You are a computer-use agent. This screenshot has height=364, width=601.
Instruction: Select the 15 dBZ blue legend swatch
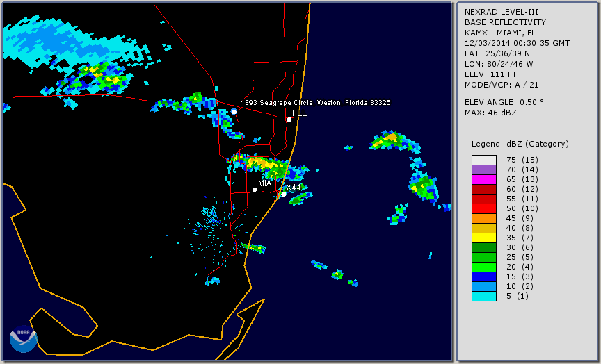click(x=484, y=276)
